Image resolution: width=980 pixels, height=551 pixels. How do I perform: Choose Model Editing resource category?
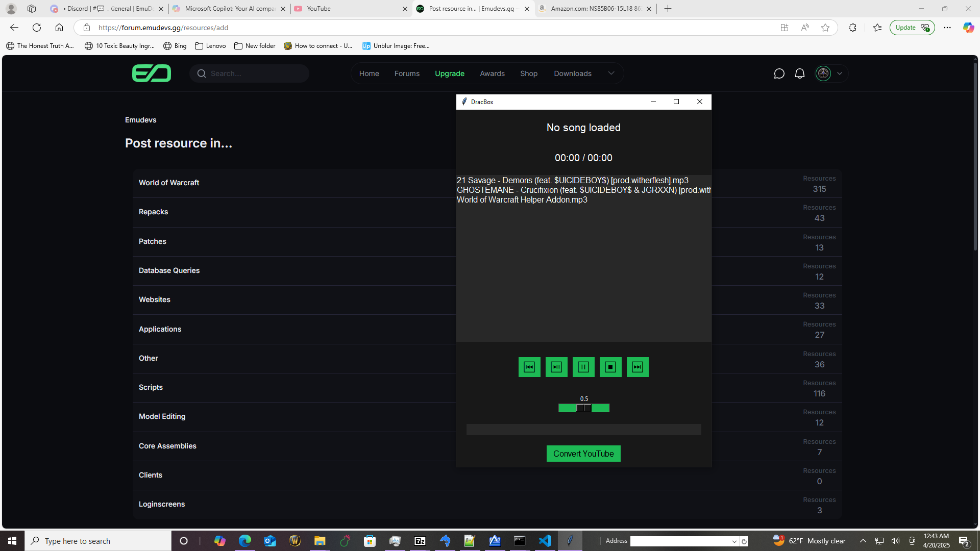coord(162,416)
